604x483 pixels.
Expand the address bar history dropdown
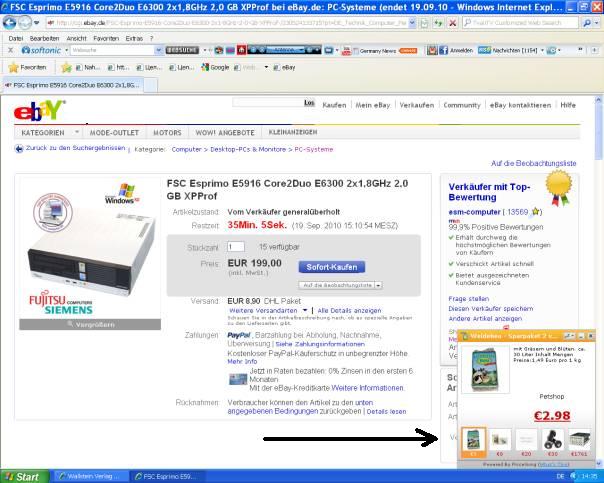412,23
